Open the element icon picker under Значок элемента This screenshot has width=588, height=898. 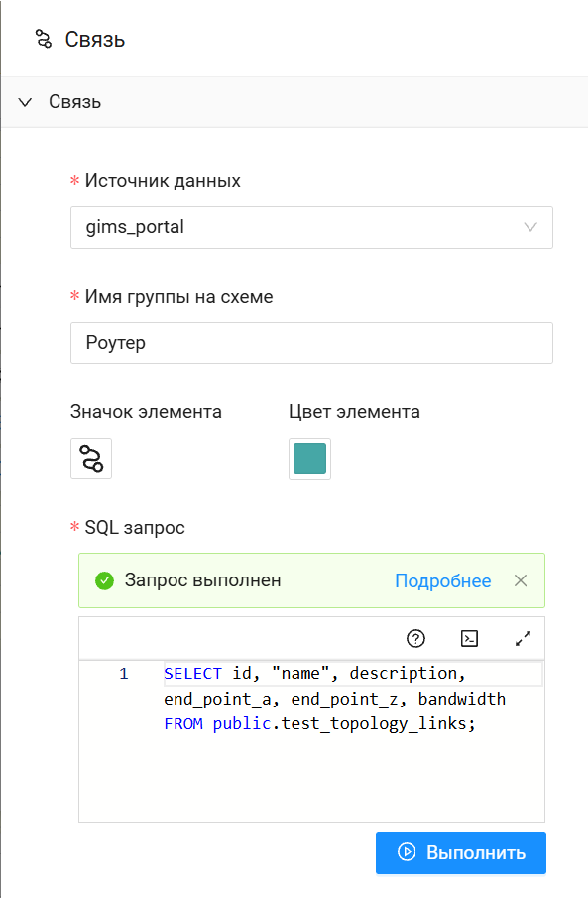pos(91,458)
